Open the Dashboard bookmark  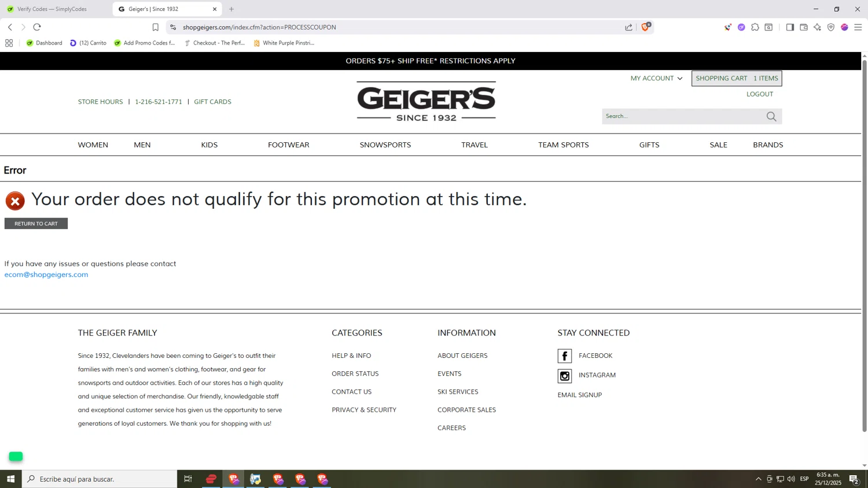click(x=45, y=43)
